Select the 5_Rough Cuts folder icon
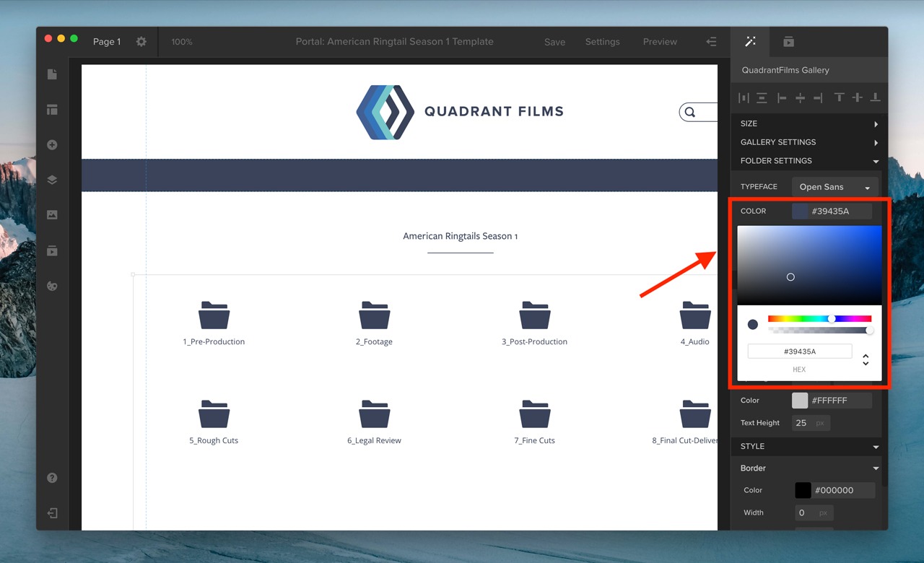This screenshot has width=924, height=563. (x=214, y=414)
